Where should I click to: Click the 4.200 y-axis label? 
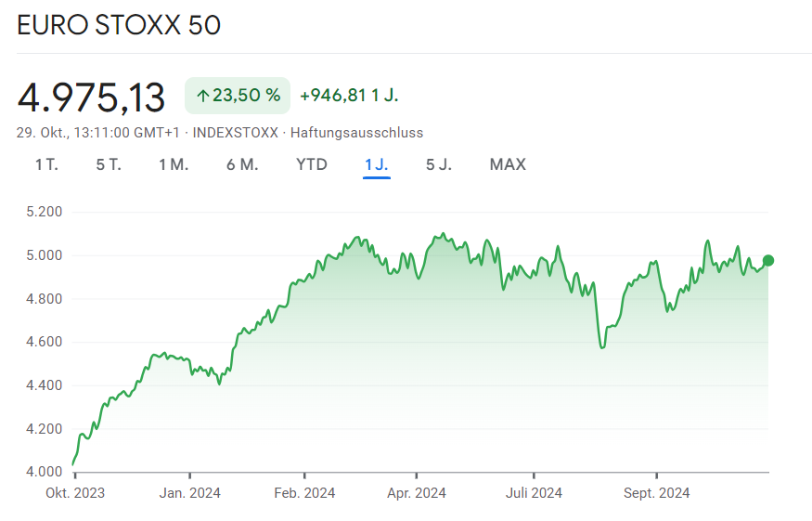[44, 429]
